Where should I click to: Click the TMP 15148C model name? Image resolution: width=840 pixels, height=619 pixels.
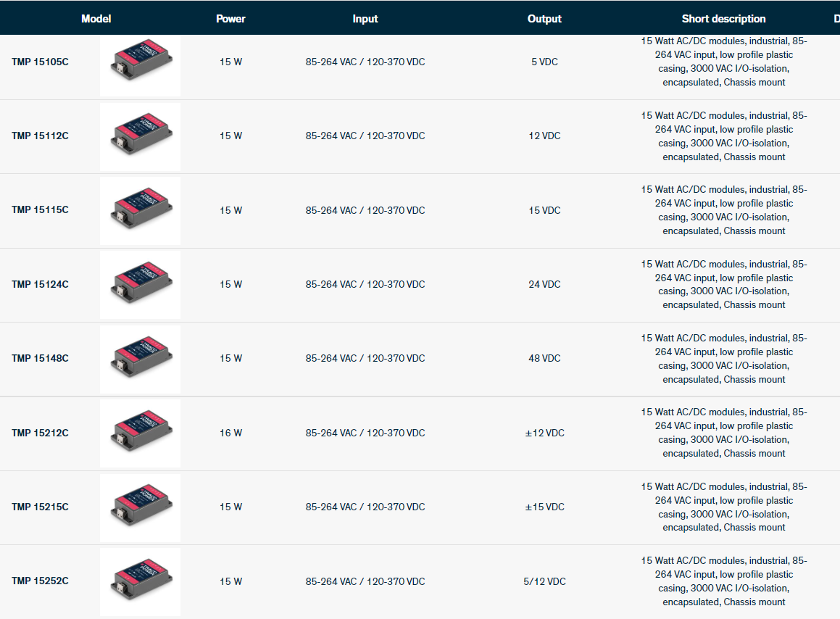point(40,359)
